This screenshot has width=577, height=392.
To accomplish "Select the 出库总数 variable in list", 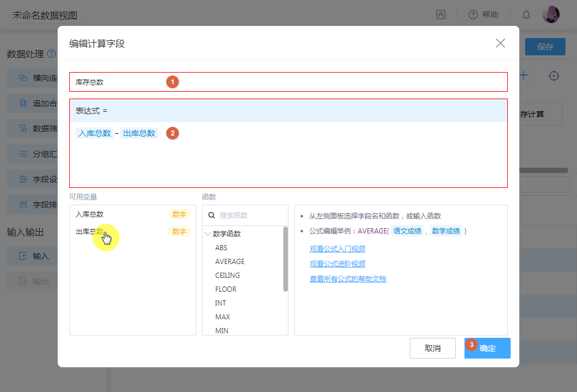I will pos(89,232).
